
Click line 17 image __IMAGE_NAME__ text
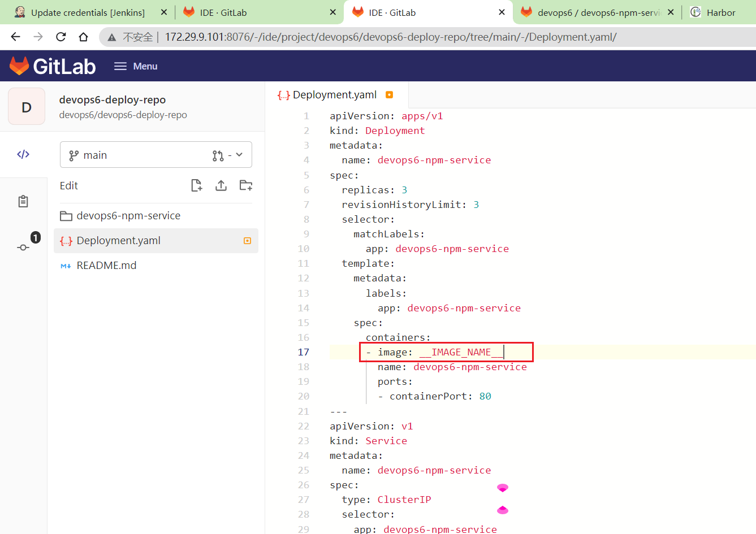pyautogui.click(x=440, y=352)
